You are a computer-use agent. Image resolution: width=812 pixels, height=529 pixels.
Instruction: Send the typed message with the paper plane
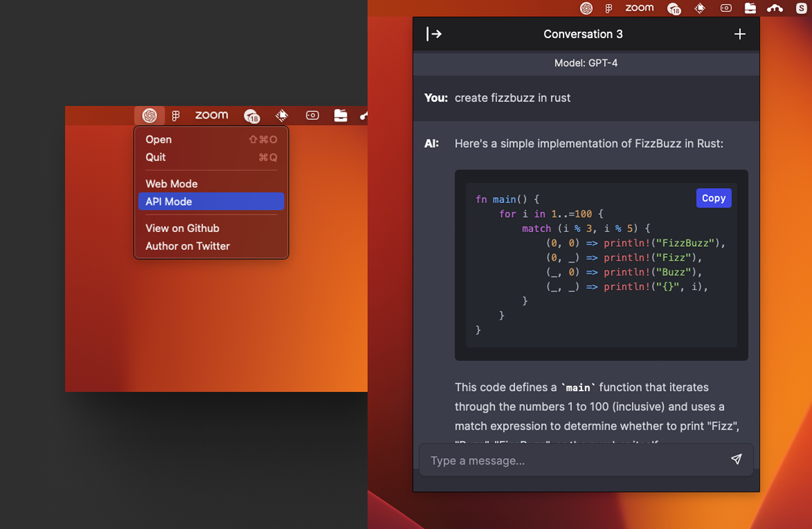pos(736,459)
